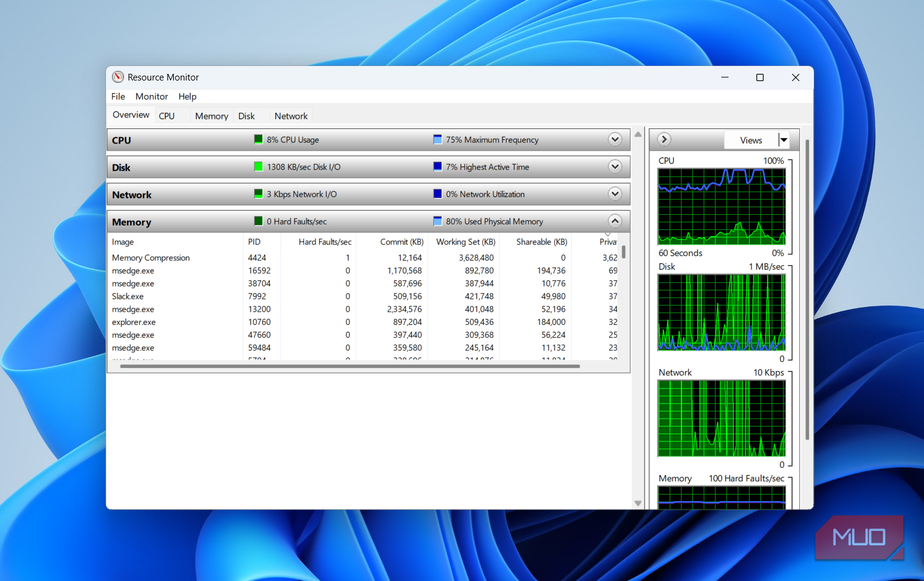Sort by PID column header
Image resolution: width=924 pixels, height=581 pixels.
(263, 241)
